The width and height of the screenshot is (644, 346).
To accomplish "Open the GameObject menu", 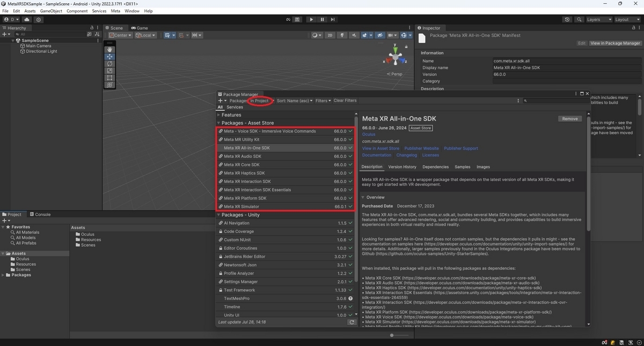I will 51,11.
